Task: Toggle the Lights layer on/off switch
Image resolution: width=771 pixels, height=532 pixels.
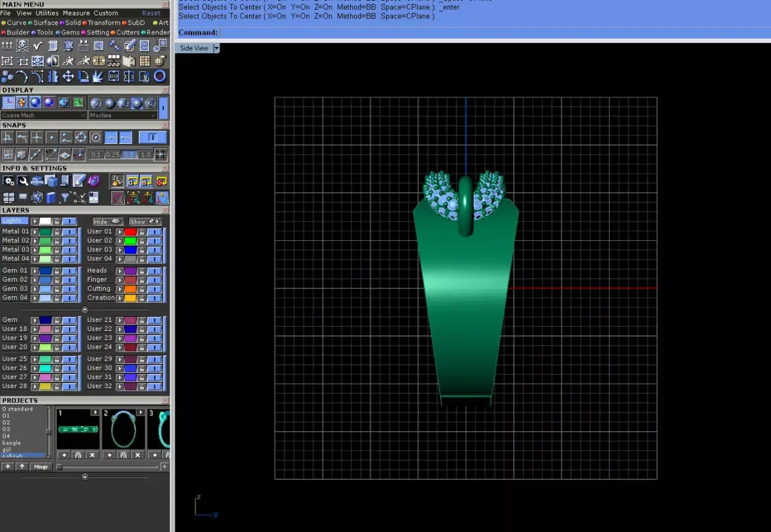Action: (x=69, y=221)
